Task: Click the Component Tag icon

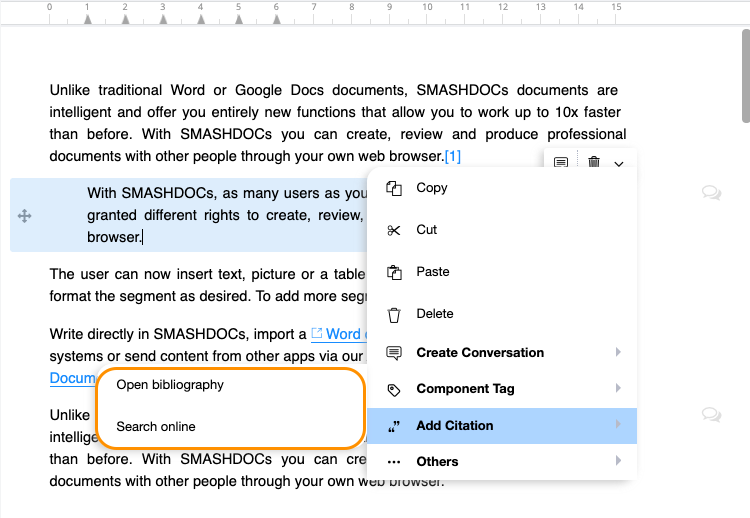Action: (394, 390)
